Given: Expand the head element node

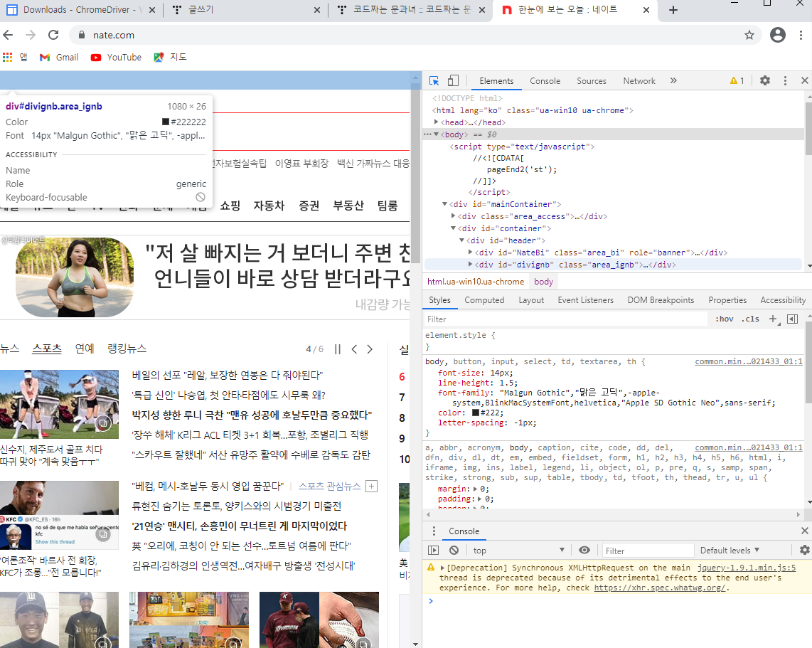Looking at the screenshot, I should (x=436, y=122).
